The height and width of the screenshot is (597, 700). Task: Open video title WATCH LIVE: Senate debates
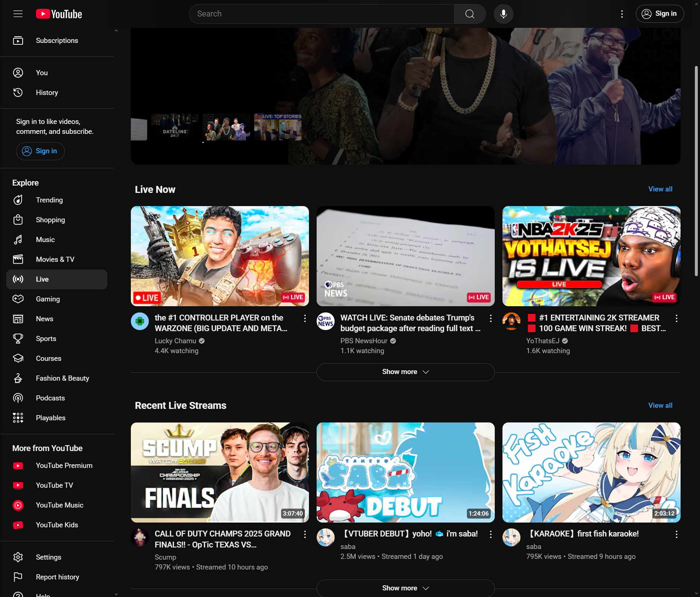click(410, 323)
